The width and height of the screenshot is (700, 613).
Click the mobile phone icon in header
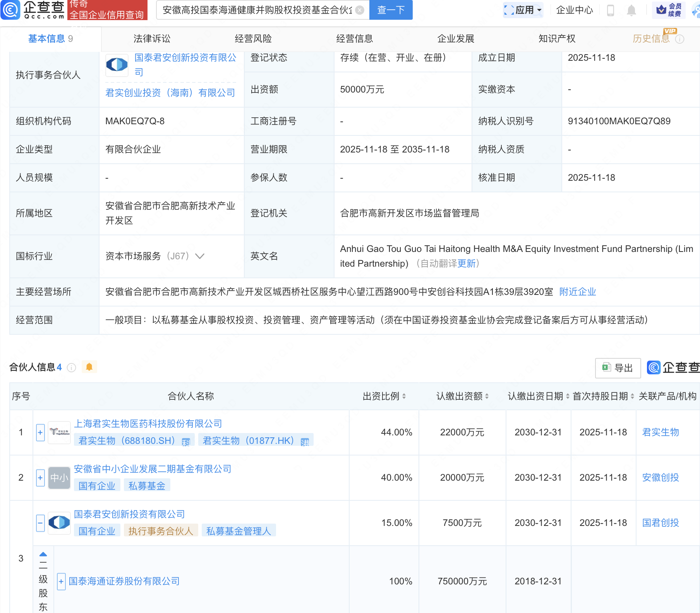611,10
